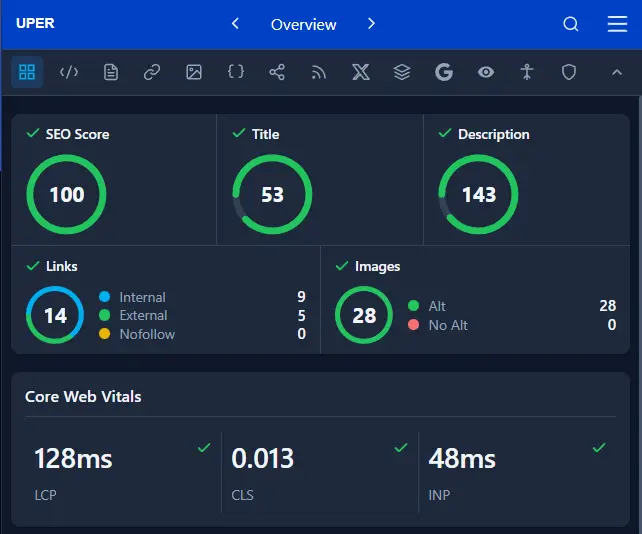Open the Title card label
This screenshot has width=642, height=534.
tap(265, 134)
